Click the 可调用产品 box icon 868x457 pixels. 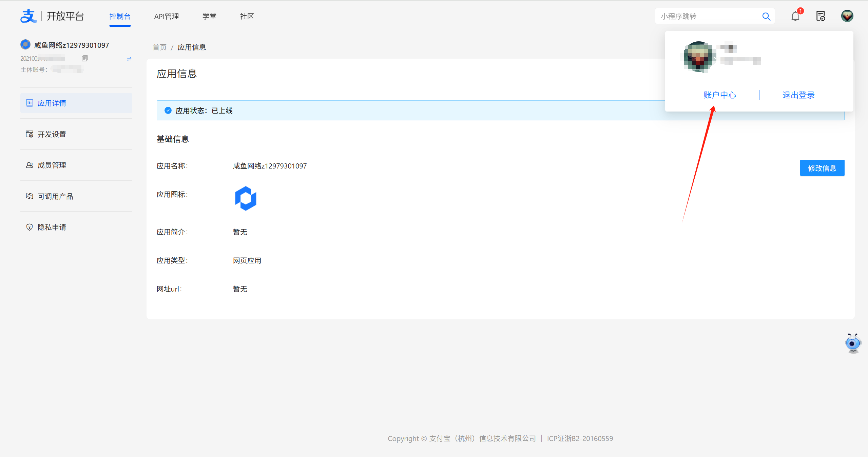pos(30,196)
